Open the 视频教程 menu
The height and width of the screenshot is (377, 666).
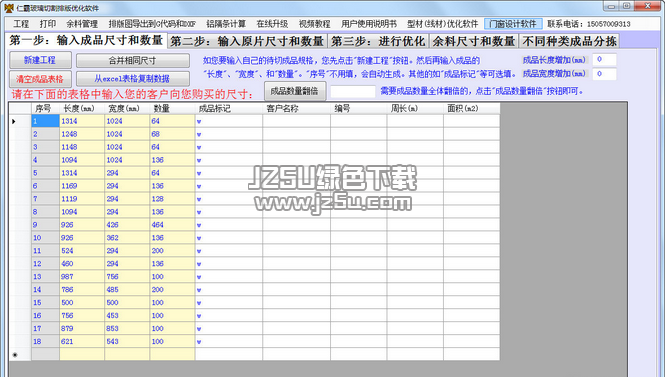314,24
